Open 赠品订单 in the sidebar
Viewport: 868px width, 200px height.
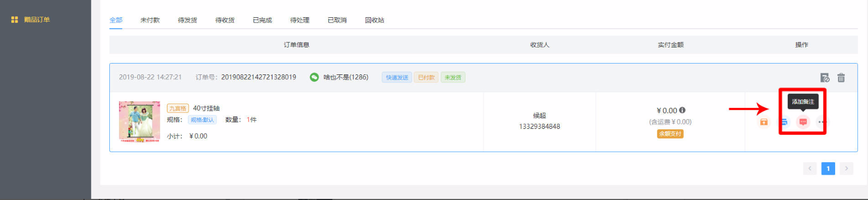[x=31, y=19]
